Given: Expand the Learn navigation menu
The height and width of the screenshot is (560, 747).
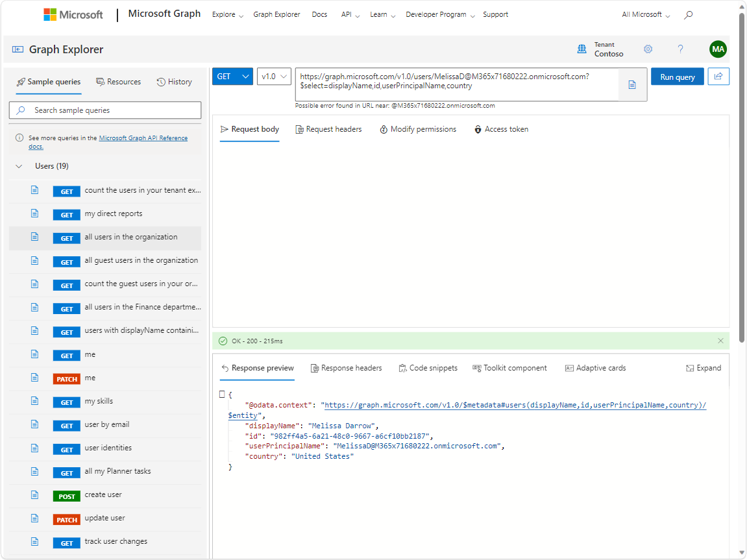Looking at the screenshot, I should 382,15.
